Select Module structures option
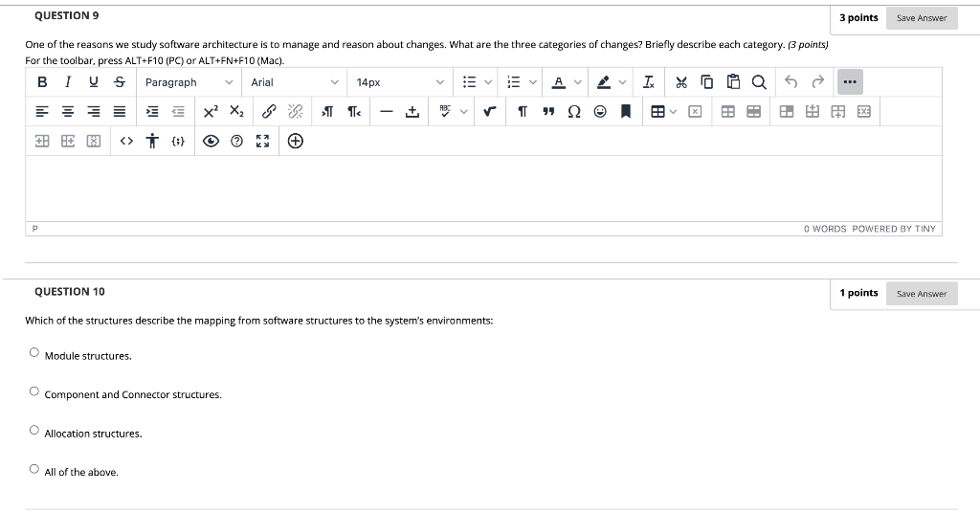This screenshot has height=513, width=980. pyautogui.click(x=34, y=352)
